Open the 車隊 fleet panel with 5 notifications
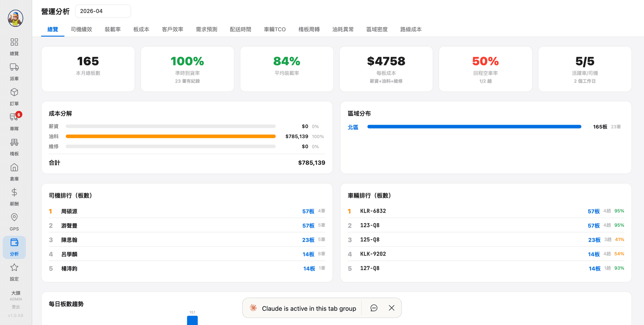This screenshot has width=644, height=325. point(14,121)
